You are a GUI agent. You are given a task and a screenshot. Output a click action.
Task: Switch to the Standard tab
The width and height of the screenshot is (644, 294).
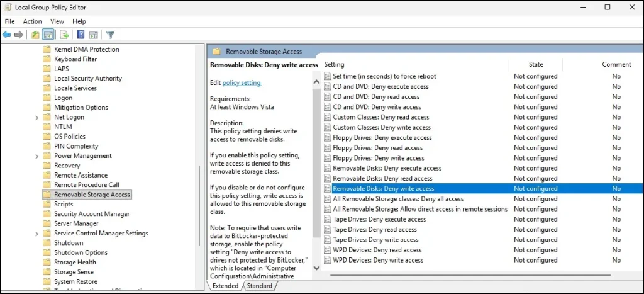click(260, 286)
